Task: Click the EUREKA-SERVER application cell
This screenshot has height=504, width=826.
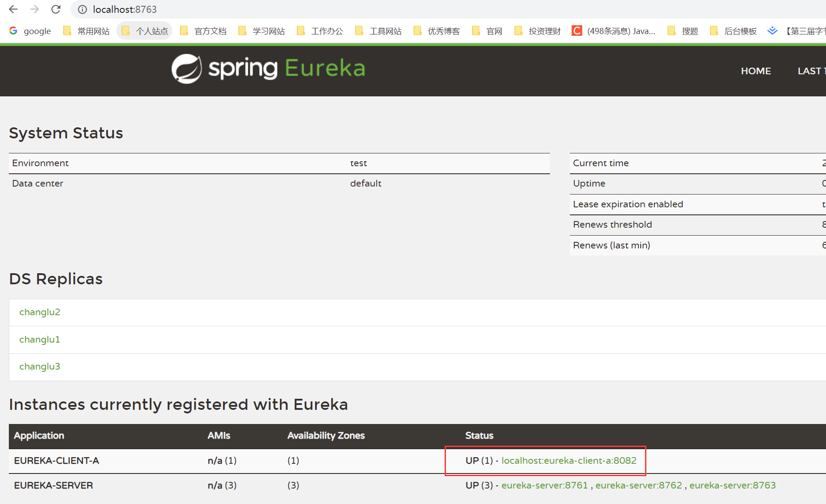Action: [x=54, y=485]
